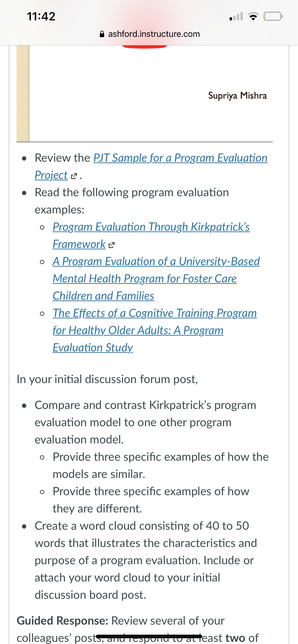Click the external link icon after Project
This screenshot has width=298, height=644.
pyautogui.click(x=74, y=176)
